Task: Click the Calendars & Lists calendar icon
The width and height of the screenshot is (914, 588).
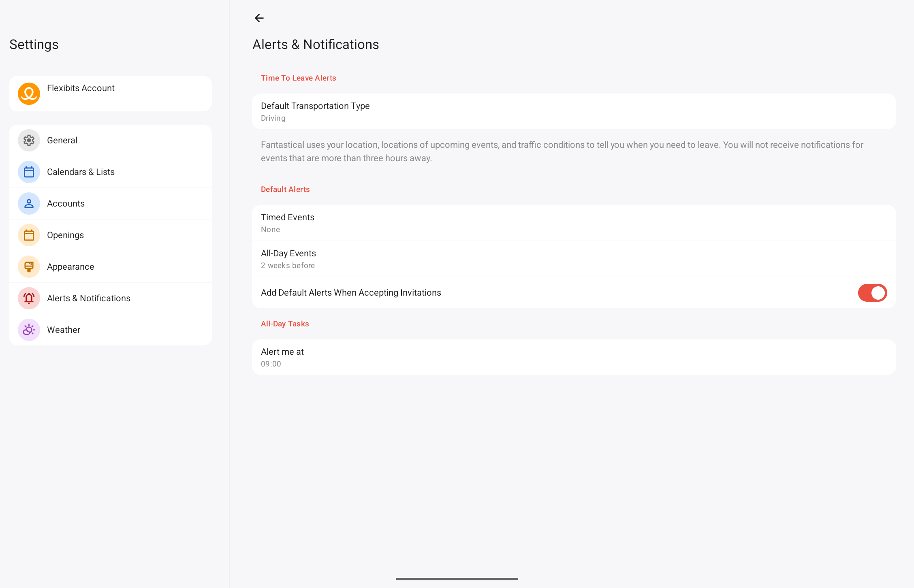Action: coord(29,172)
